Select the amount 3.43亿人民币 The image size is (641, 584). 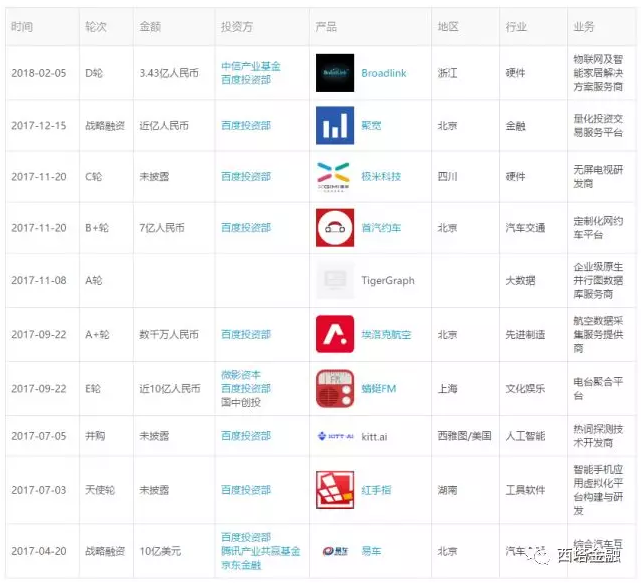click(169, 73)
